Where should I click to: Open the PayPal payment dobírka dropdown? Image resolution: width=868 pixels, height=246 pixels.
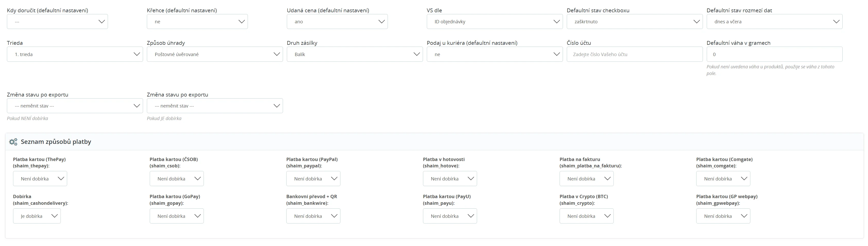[313, 179]
